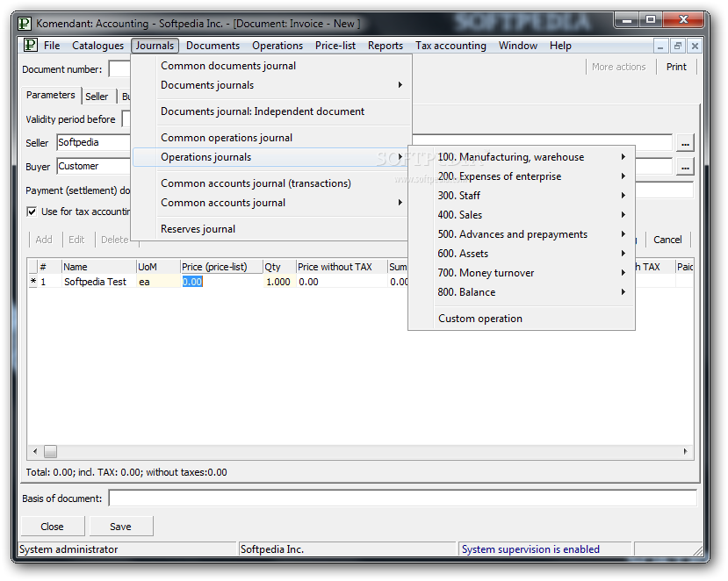The width and height of the screenshot is (728, 581).
Task: Click the More actions button
Action: 618,67
